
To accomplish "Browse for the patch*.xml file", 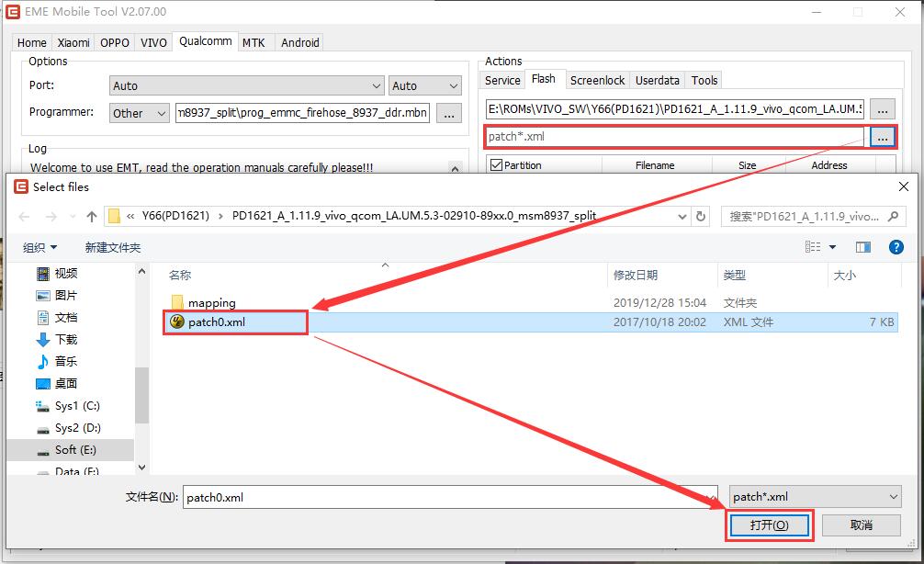I will click(882, 137).
